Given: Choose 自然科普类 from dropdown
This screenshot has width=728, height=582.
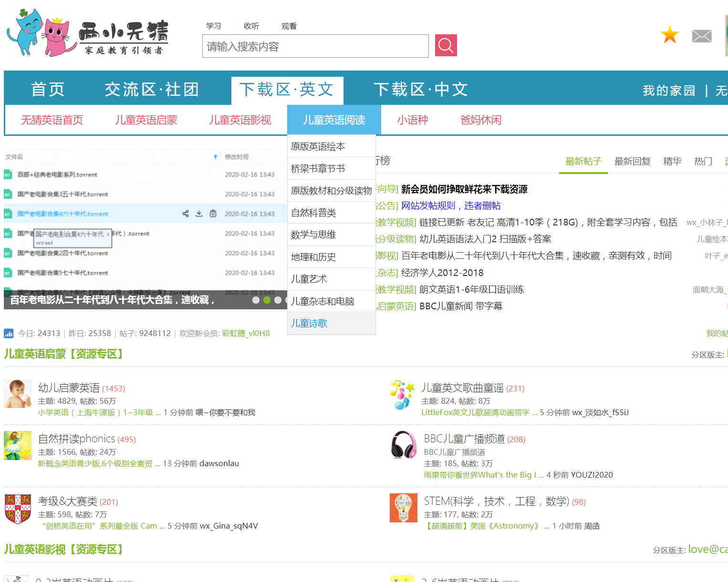Looking at the screenshot, I should (x=332, y=213).
